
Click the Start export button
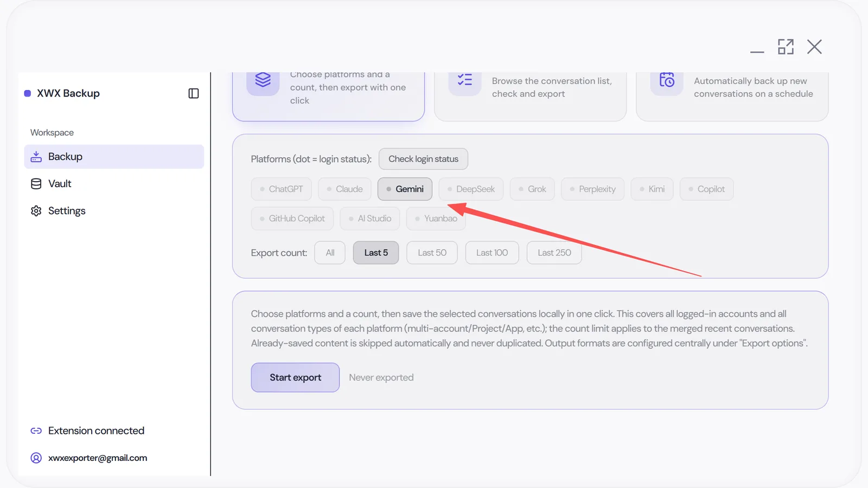click(x=295, y=377)
